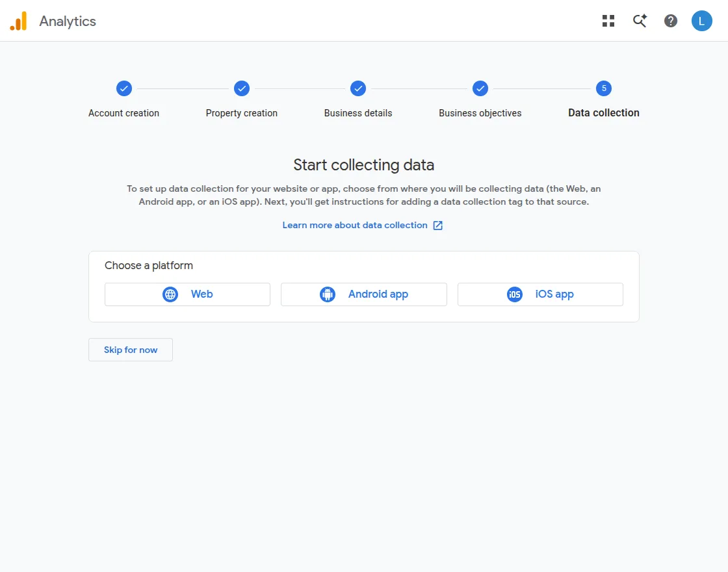Go to the Business details step checkmark
The height and width of the screenshot is (572, 728).
358,88
